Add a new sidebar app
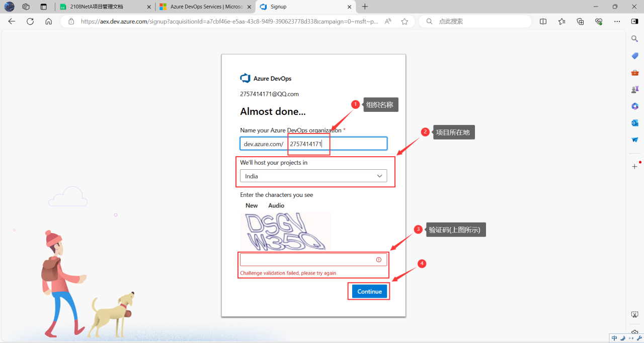Screen dimensions: 644x343 pos(635,166)
